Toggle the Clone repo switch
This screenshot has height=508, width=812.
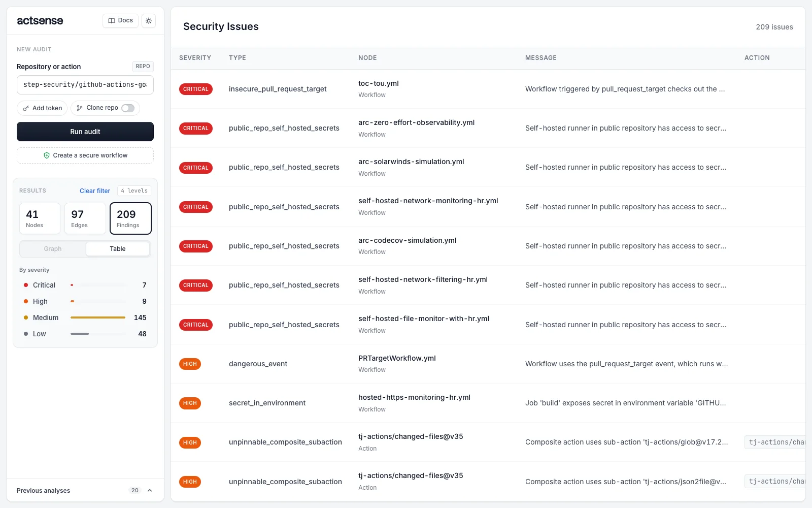(128, 108)
